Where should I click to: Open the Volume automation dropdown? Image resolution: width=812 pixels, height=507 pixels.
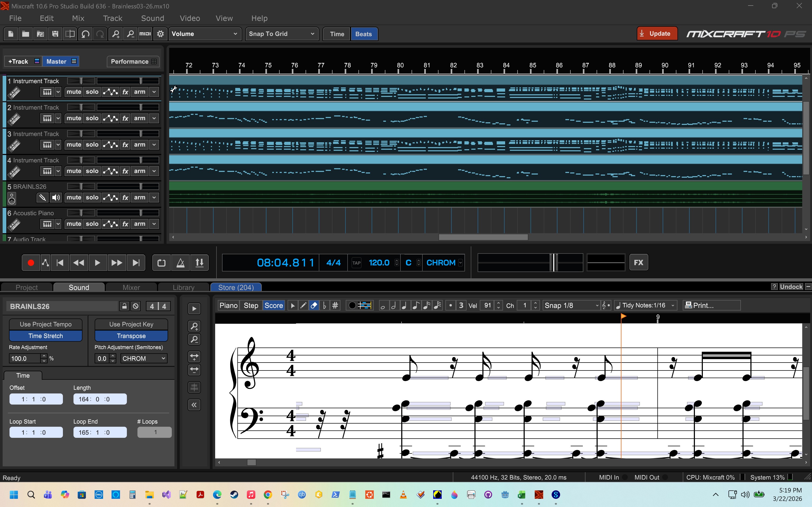pyautogui.click(x=204, y=34)
